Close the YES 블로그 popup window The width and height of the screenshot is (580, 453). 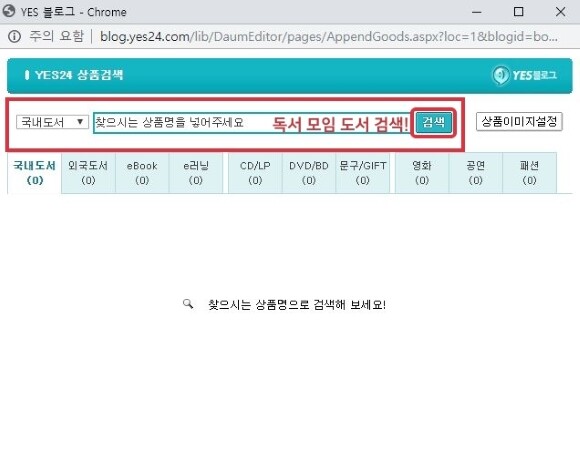click(560, 12)
